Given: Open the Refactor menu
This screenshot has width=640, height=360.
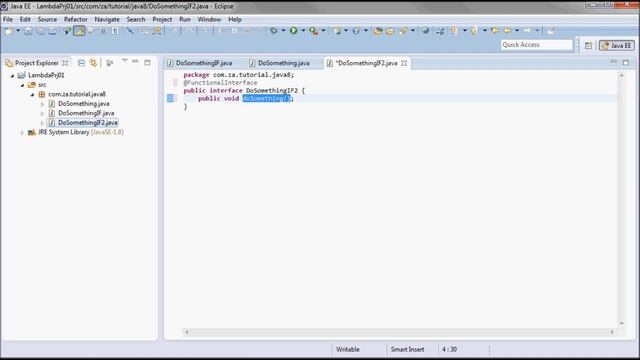Looking at the screenshot, I should [x=76, y=19].
